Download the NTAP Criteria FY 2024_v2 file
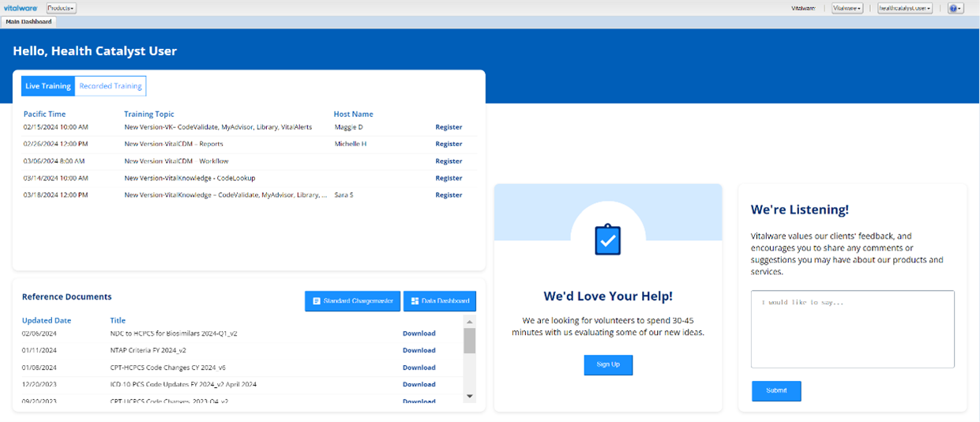 419,350
